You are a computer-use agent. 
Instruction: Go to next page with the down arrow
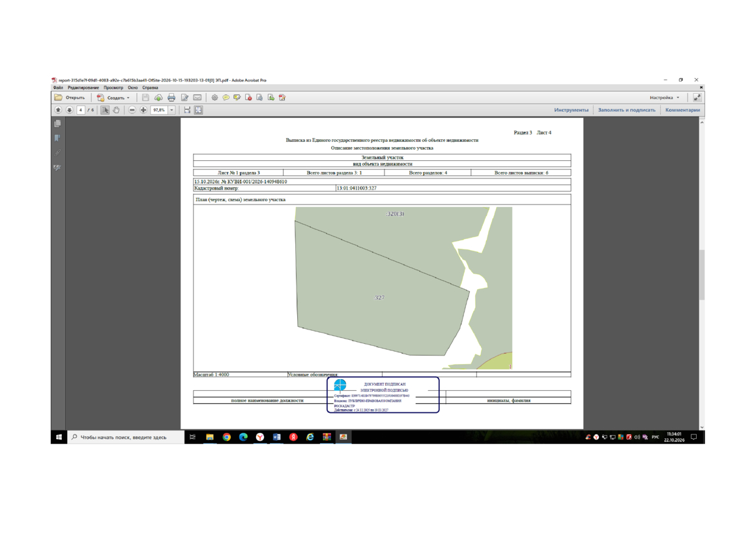[x=70, y=110]
